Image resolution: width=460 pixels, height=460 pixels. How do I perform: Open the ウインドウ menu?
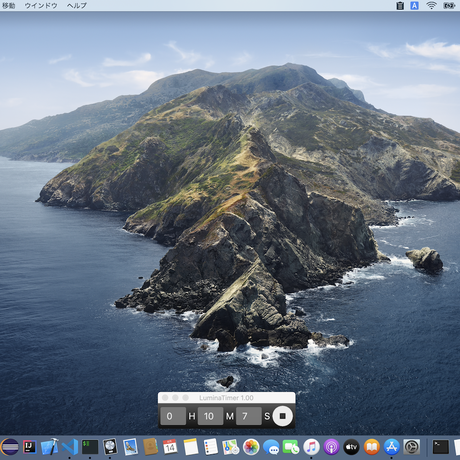pyautogui.click(x=41, y=5)
